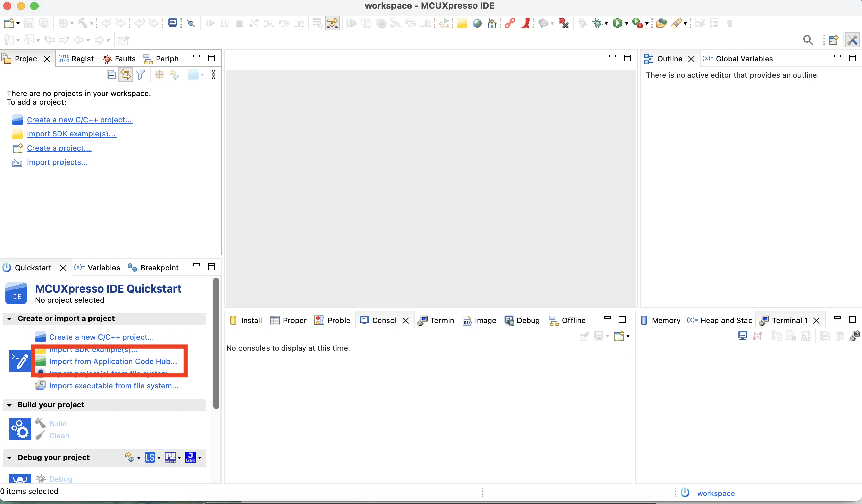Image resolution: width=862 pixels, height=504 pixels.
Task: Open the New wizard dropdown arrow
Action: point(18,24)
